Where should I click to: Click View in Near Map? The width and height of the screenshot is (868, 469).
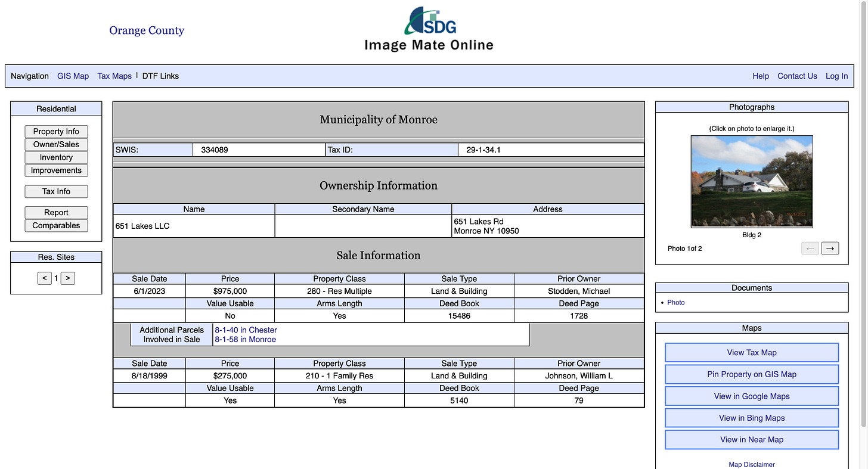tap(752, 439)
